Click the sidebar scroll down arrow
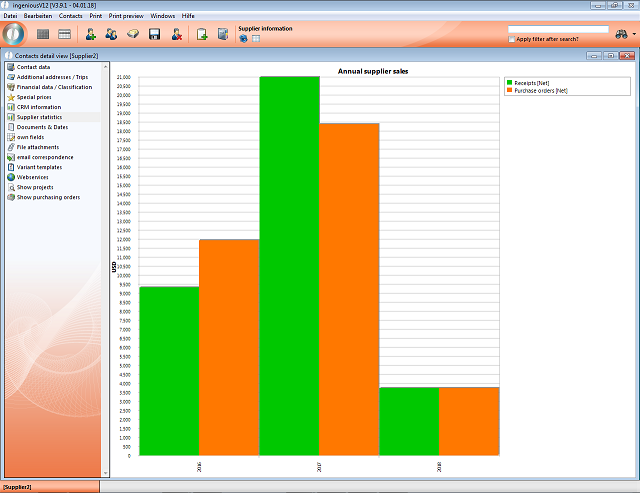640x493 pixels. [106, 473]
